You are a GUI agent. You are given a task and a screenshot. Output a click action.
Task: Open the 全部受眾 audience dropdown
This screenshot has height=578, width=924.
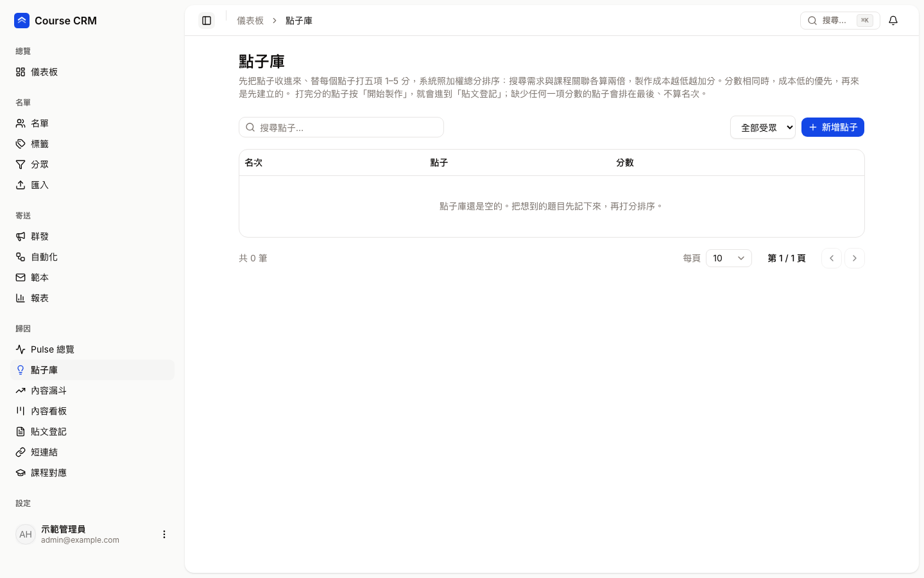763,127
